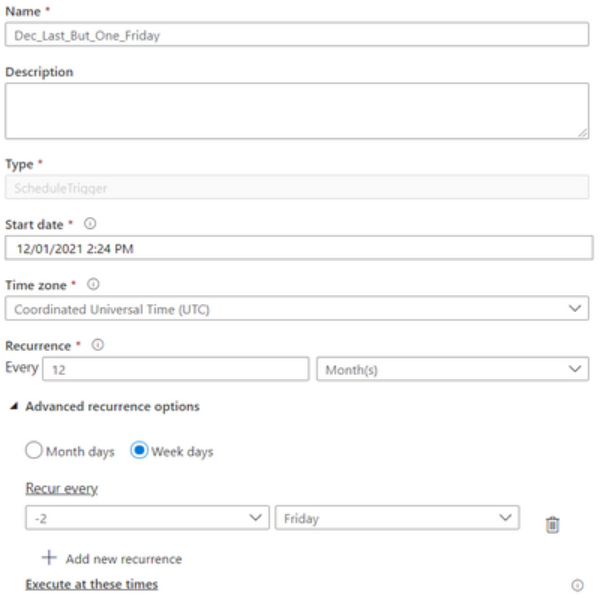
Task: Click the Description box resize handle
Action: [583, 133]
